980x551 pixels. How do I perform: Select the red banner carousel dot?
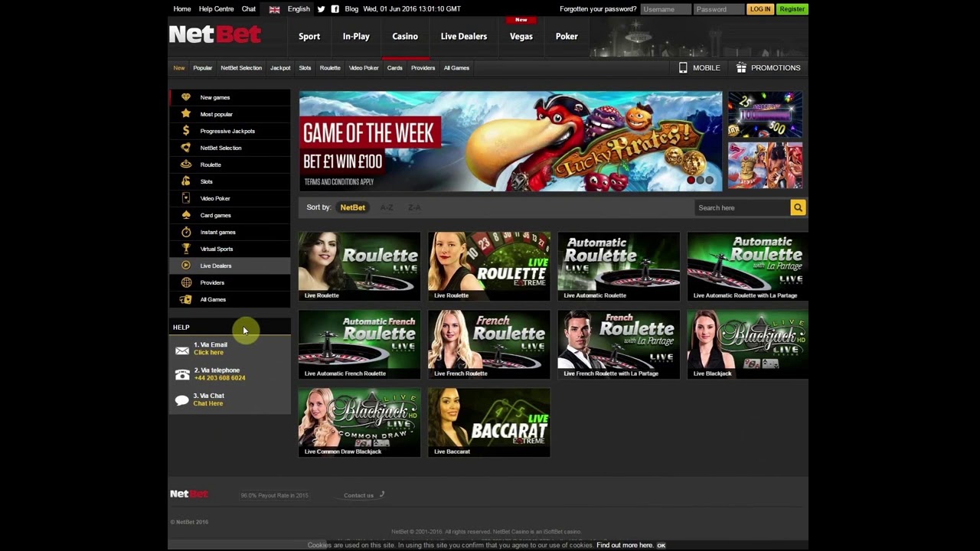point(691,180)
